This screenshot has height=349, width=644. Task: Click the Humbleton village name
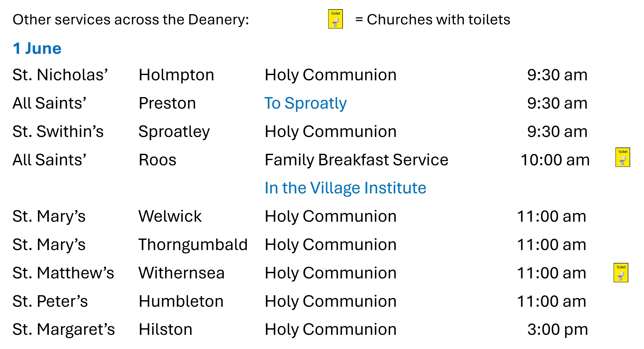[181, 301]
